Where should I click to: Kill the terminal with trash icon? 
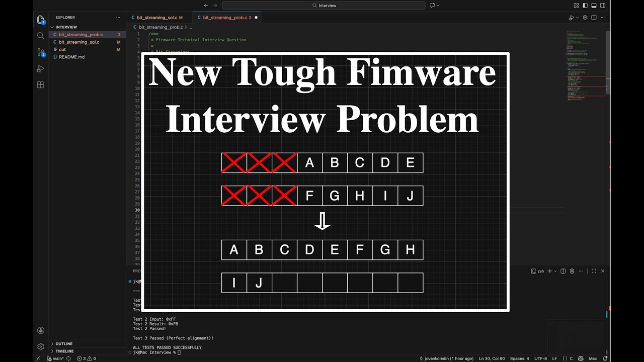tap(572, 271)
